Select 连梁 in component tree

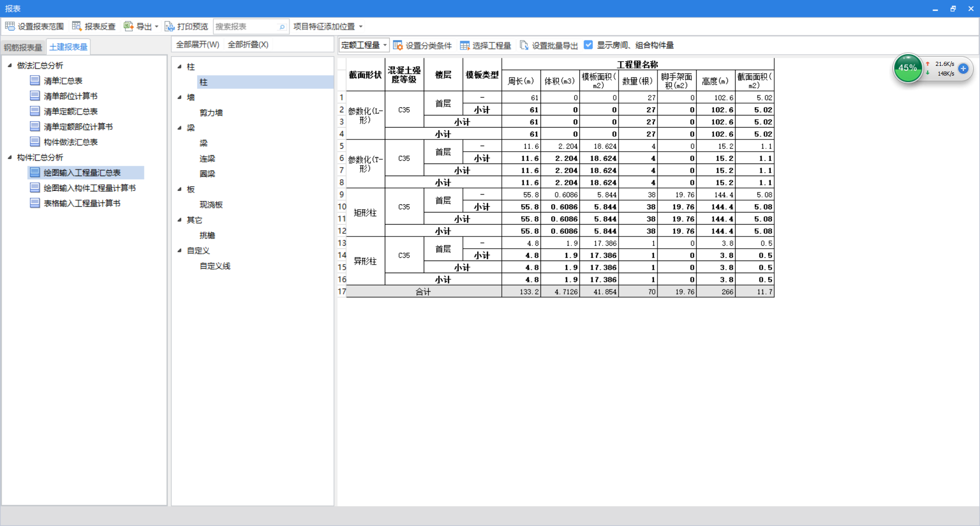(x=207, y=158)
